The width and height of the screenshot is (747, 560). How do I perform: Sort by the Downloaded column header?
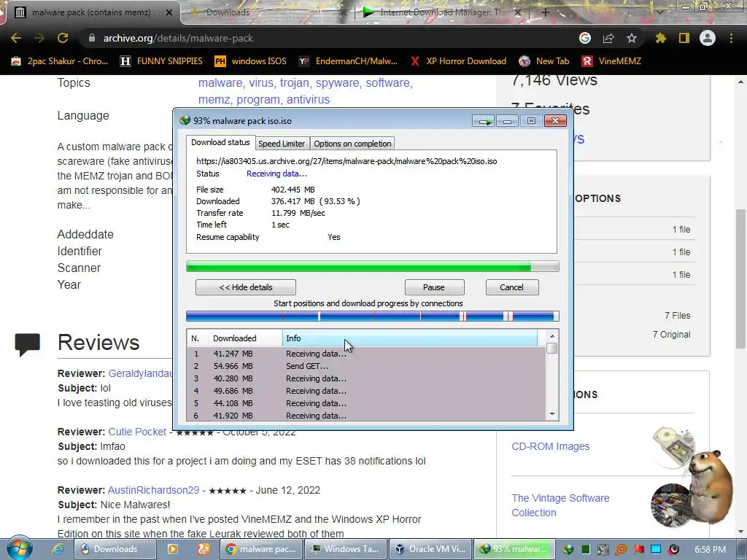245,338
